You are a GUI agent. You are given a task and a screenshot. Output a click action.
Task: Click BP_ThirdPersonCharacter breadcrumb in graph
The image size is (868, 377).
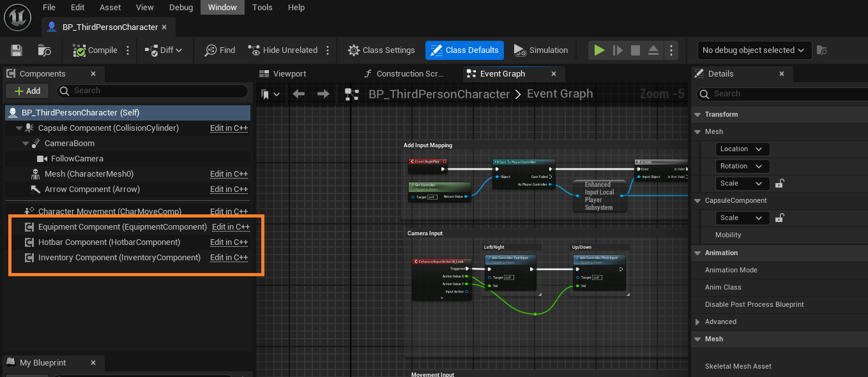(439, 94)
